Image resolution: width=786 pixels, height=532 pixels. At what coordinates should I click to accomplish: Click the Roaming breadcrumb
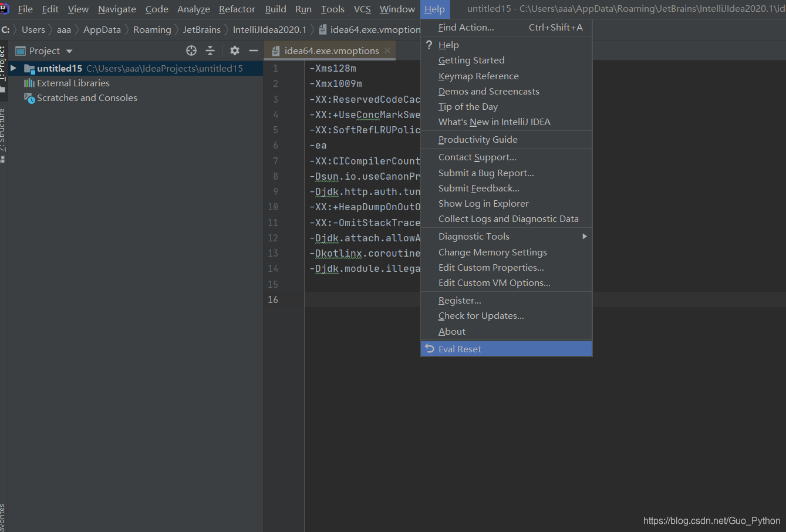[x=152, y=29]
